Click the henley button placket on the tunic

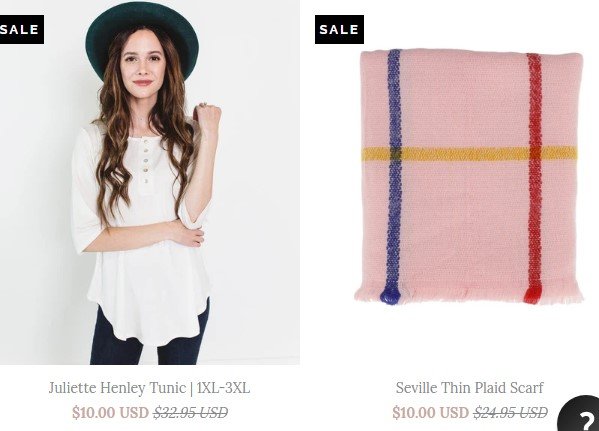[x=146, y=162]
